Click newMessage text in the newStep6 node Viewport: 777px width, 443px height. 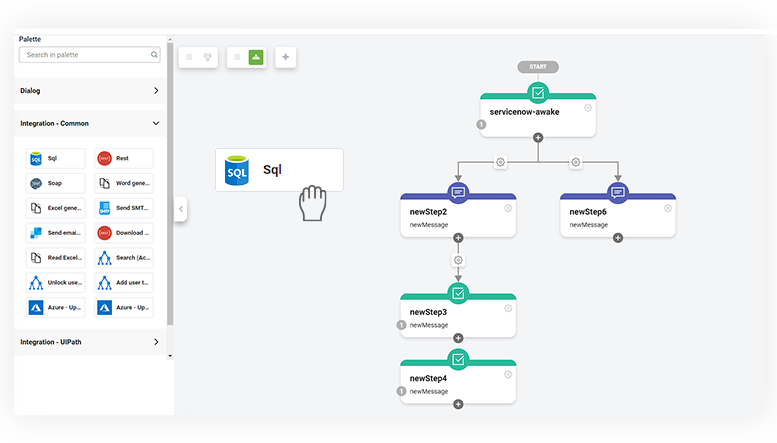[x=588, y=225]
